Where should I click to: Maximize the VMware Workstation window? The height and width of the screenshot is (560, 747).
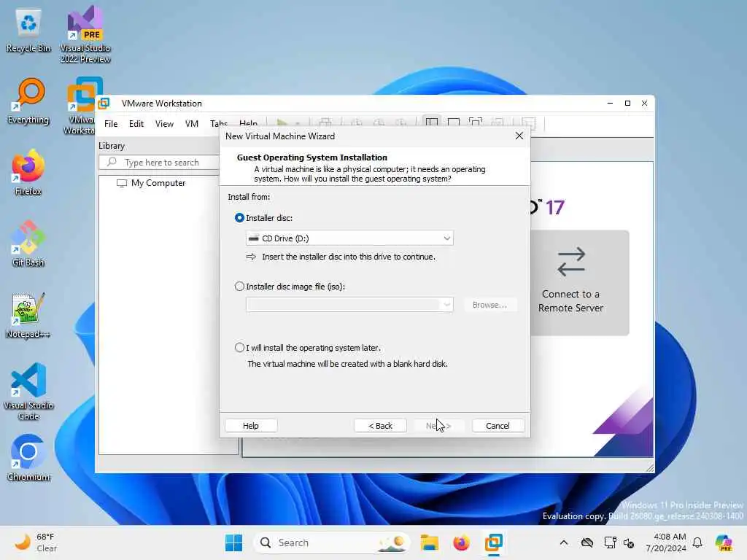tap(627, 104)
